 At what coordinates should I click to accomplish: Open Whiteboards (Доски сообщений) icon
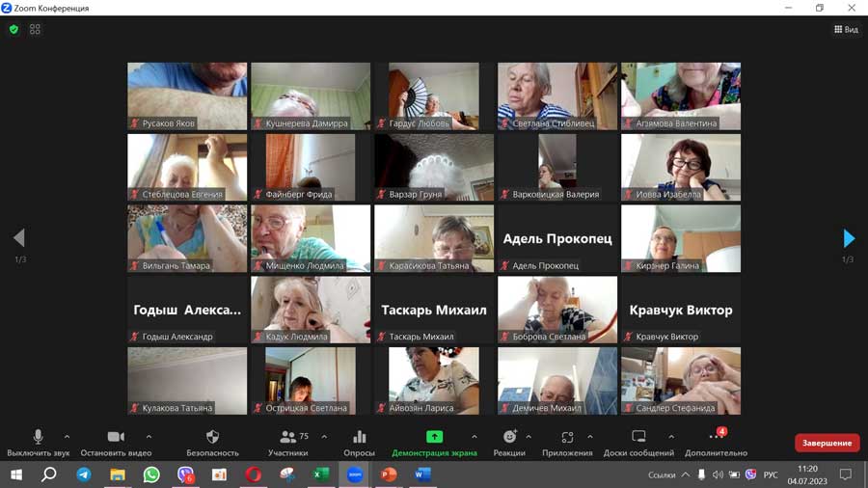click(x=638, y=438)
